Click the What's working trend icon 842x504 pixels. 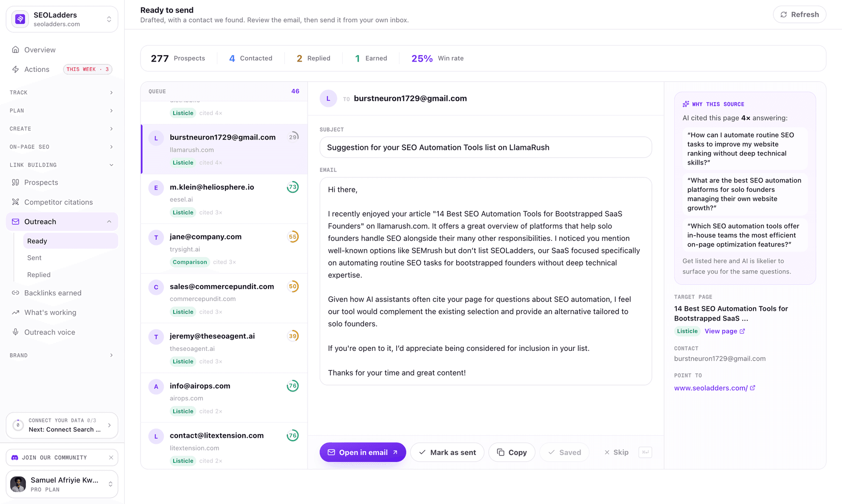(15, 313)
